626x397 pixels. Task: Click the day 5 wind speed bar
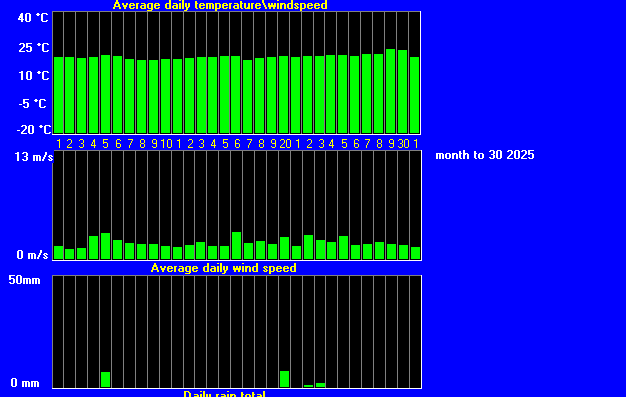(105, 246)
